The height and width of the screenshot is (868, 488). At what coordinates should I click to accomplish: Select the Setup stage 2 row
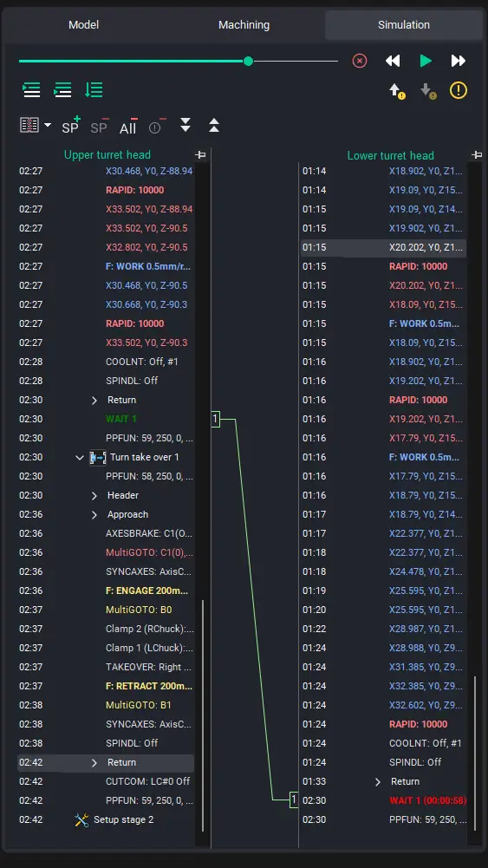click(106, 819)
